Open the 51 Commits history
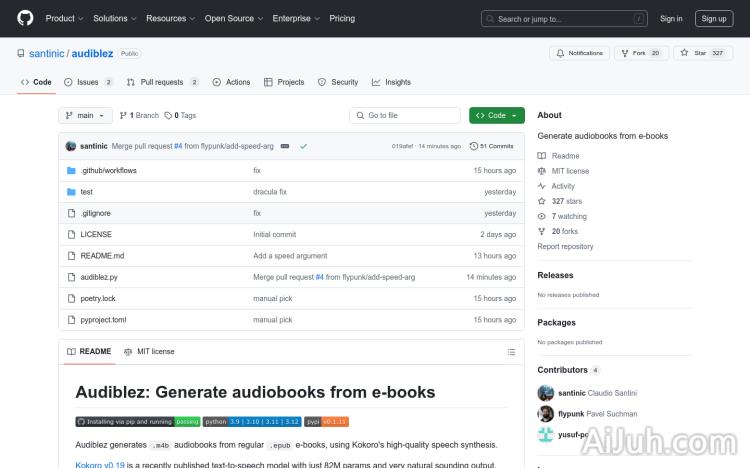Screen dimensions: 750x468 (x=492, y=146)
